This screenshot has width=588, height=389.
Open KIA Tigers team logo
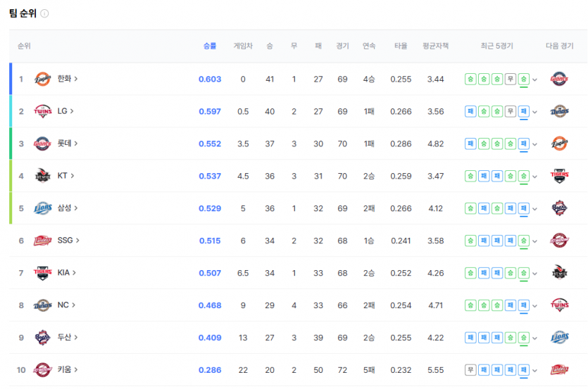(x=42, y=273)
